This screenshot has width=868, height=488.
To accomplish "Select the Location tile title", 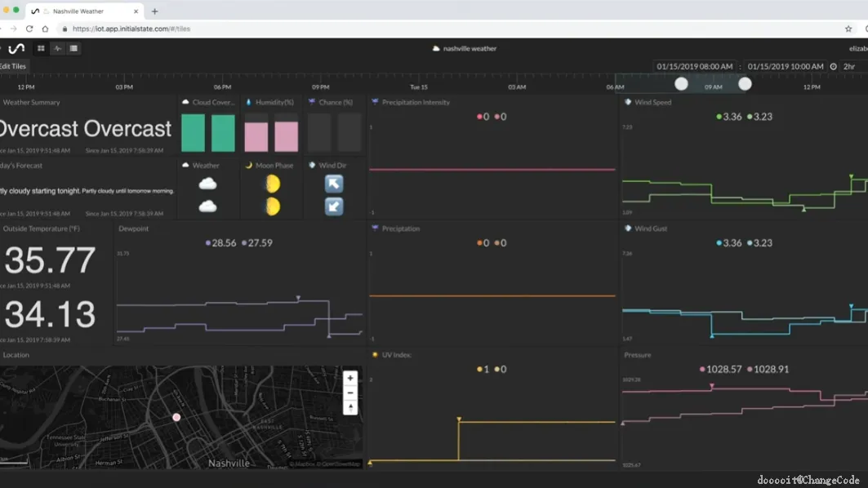I will point(16,355).
